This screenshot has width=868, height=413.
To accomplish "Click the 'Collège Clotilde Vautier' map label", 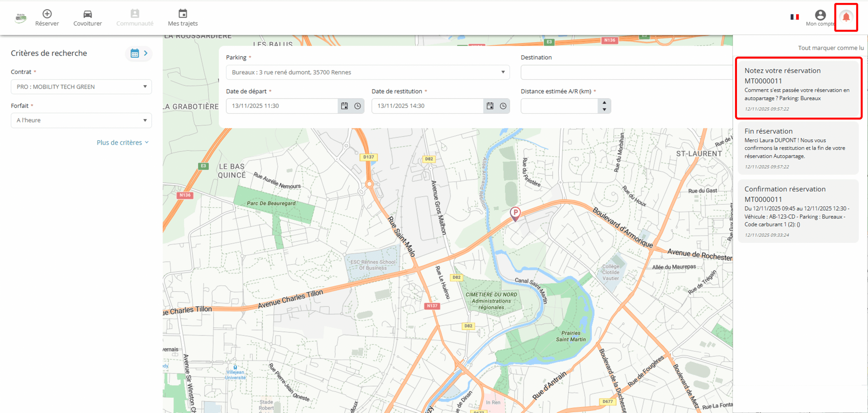I will tap(611, 273).
